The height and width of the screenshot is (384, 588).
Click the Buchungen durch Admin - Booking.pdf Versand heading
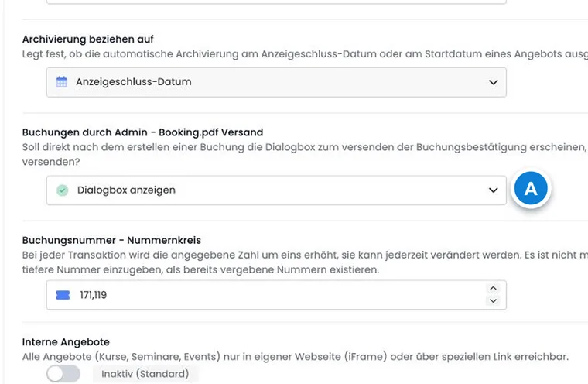pos(142,132)
